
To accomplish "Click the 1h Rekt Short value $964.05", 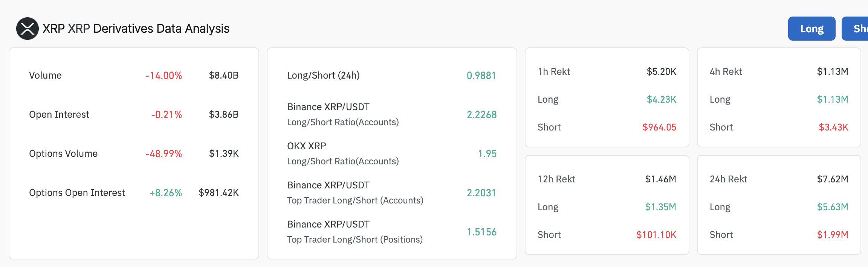I will coord(659,127).
